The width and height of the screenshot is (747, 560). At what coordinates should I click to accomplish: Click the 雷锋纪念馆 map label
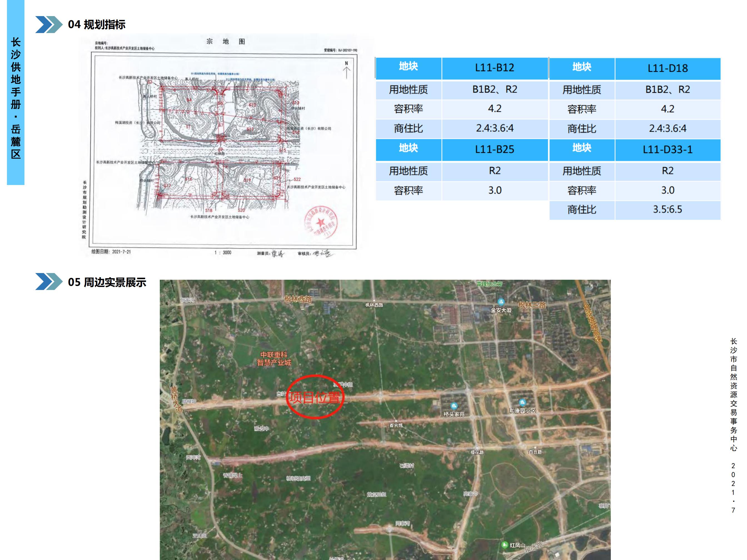point(489,284)
